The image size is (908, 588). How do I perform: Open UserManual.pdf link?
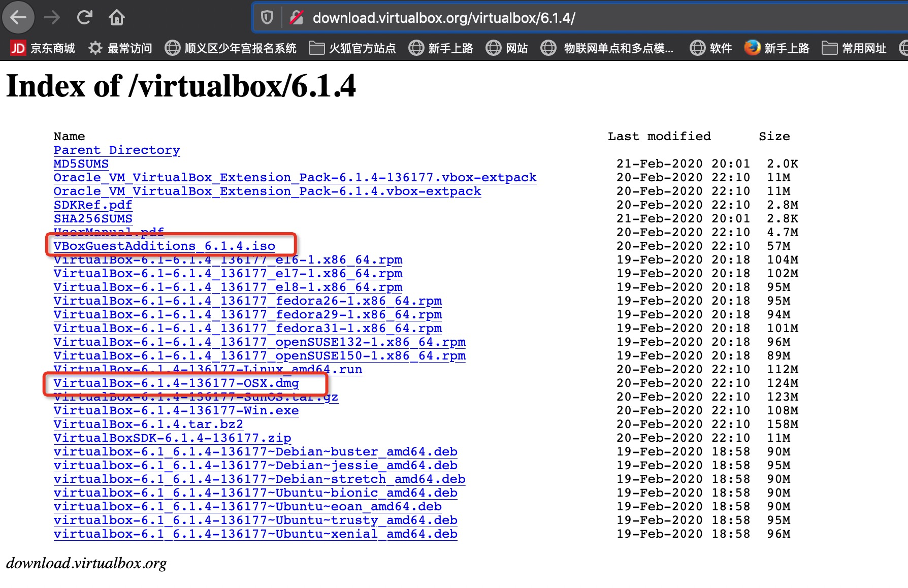[109, 232]
